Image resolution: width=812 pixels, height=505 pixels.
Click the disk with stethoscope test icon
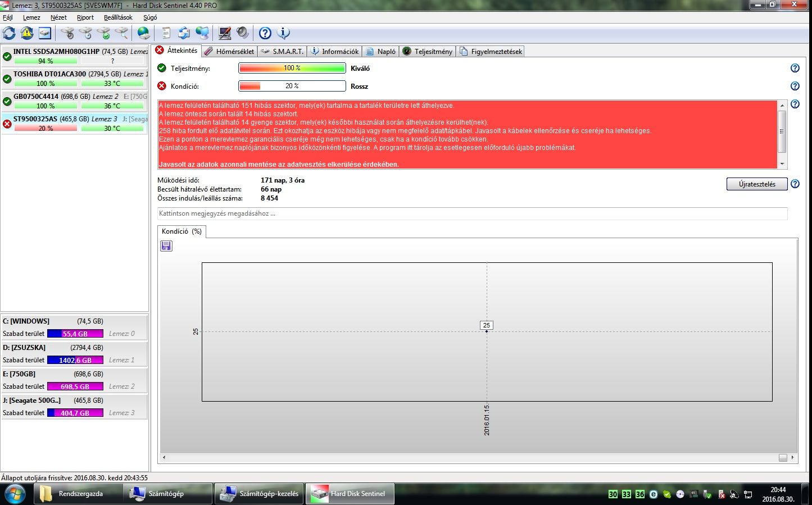click(x=67, y=33)
